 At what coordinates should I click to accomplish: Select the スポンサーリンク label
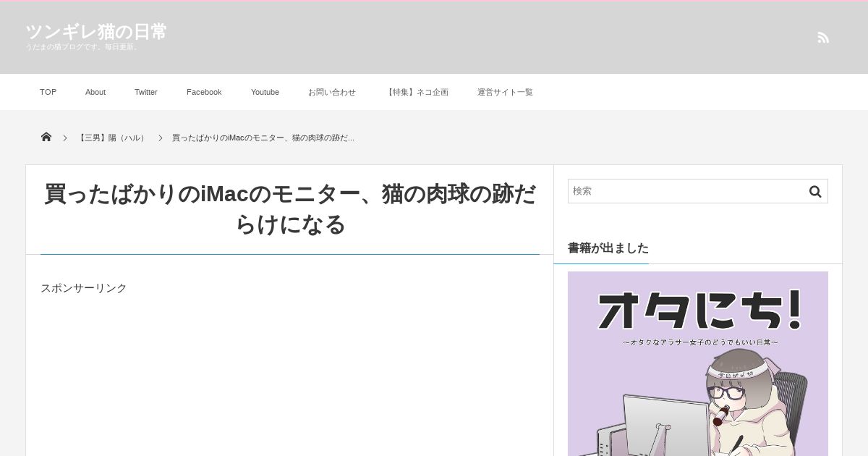84,288
